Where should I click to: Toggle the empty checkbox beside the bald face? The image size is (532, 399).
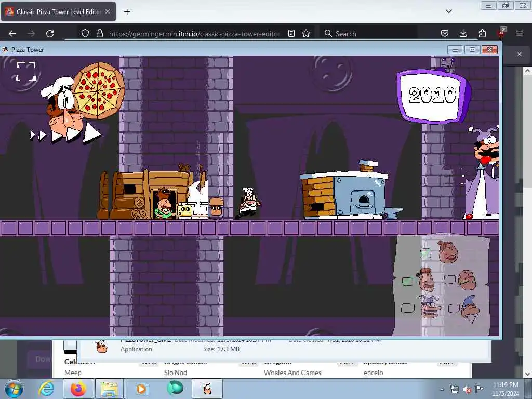[449, 279]
